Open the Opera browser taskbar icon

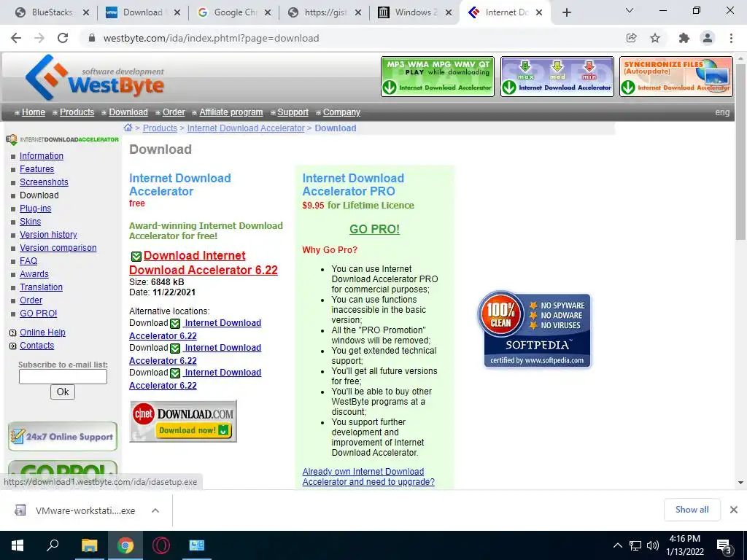(x=161, y=545)
